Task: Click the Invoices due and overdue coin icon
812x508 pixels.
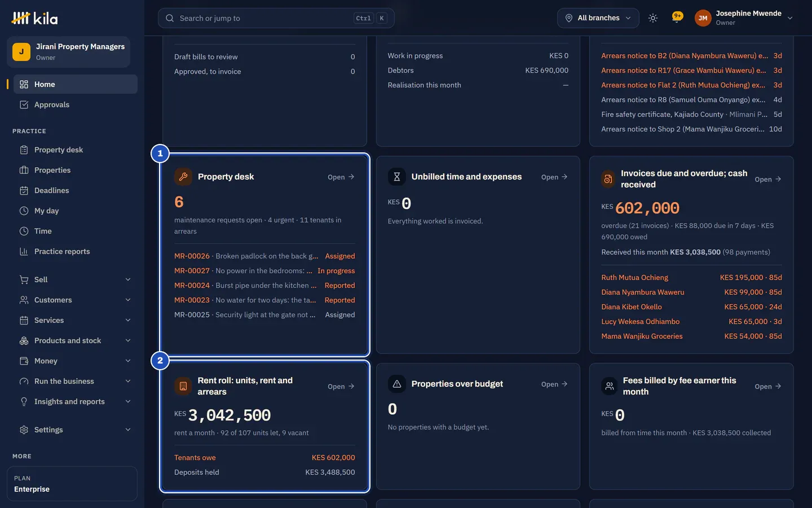Action: (x=608, y=179)
